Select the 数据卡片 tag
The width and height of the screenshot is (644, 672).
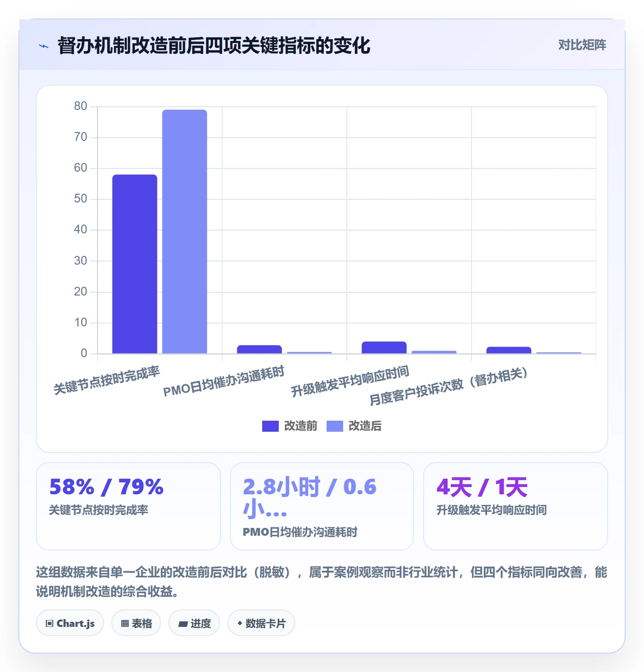(x=261, y=623)
